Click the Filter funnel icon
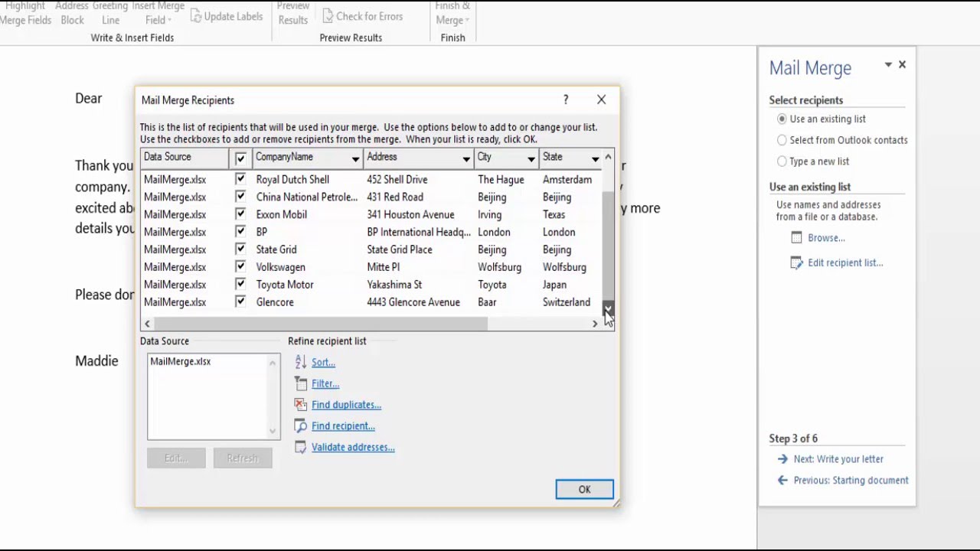Screen dimensions: 980x551 300,383
